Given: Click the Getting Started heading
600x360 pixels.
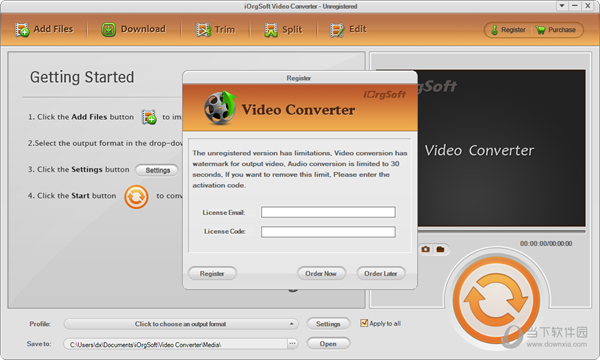Looking at the screenshot, I should [82, 77].
